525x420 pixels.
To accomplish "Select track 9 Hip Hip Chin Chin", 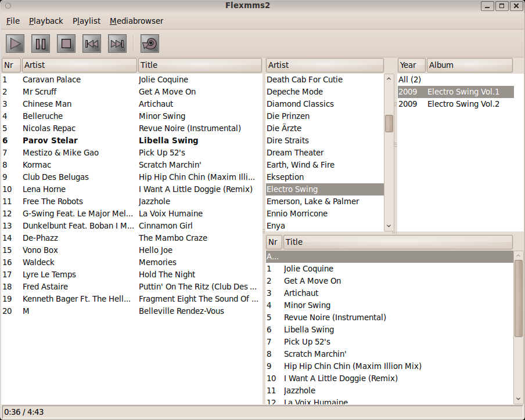I will click(390, 366).
